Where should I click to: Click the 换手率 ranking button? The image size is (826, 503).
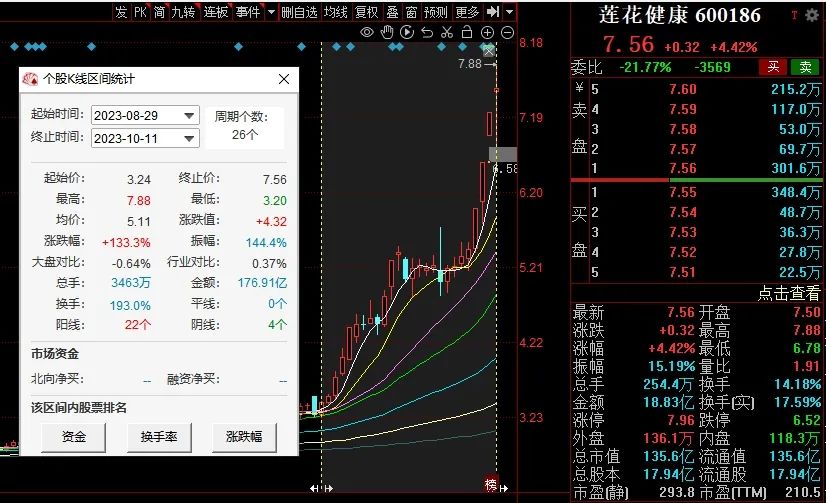pyautogui.click(x=159, y=437)
